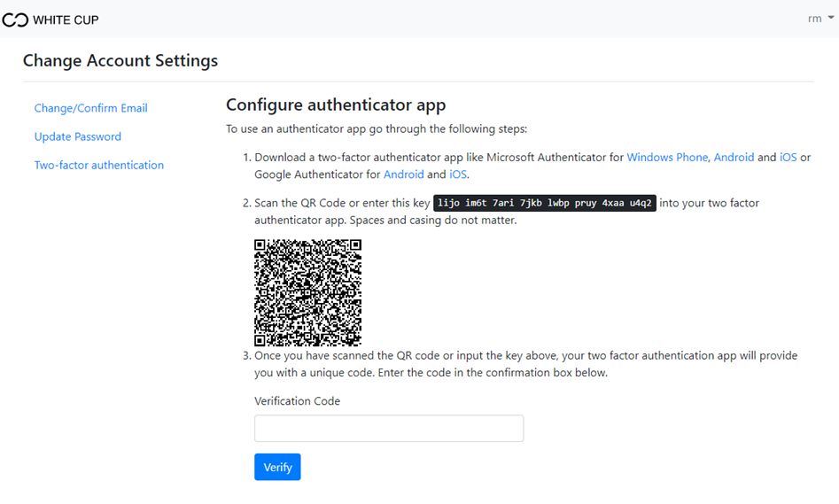
Task: Click the White Cup infinity logo icon
Action: click(x=15, y=19)
